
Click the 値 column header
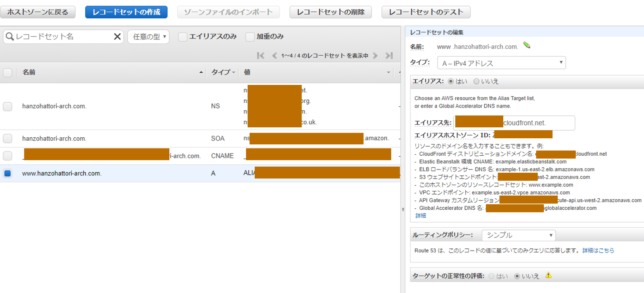(247, 72)
